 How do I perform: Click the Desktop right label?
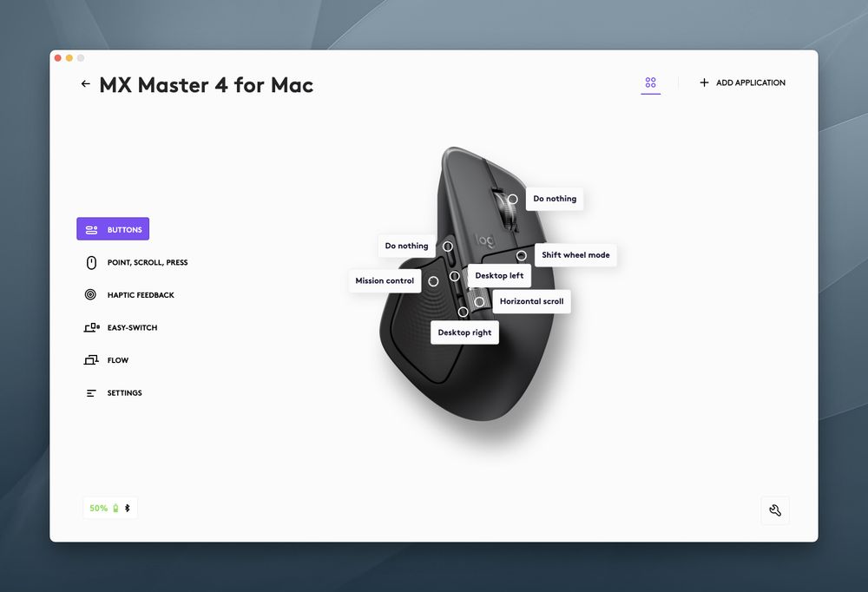(464, 332)
